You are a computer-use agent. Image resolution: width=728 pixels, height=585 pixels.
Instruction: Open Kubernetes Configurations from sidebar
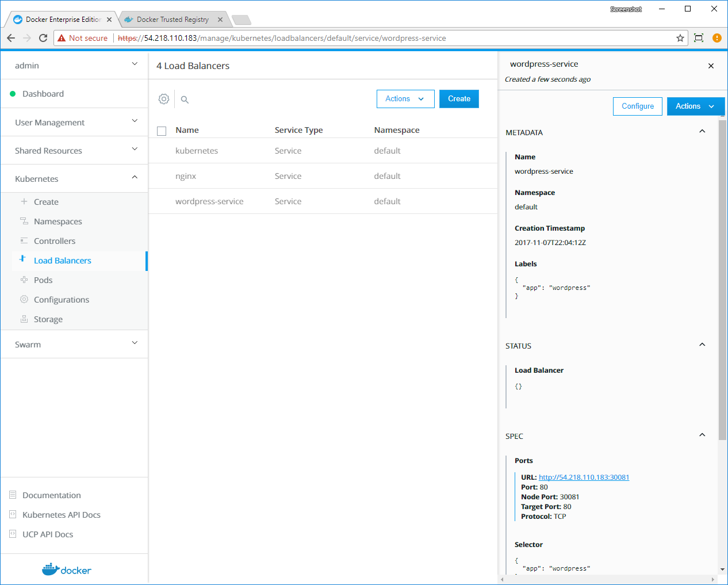pos(62,300)
